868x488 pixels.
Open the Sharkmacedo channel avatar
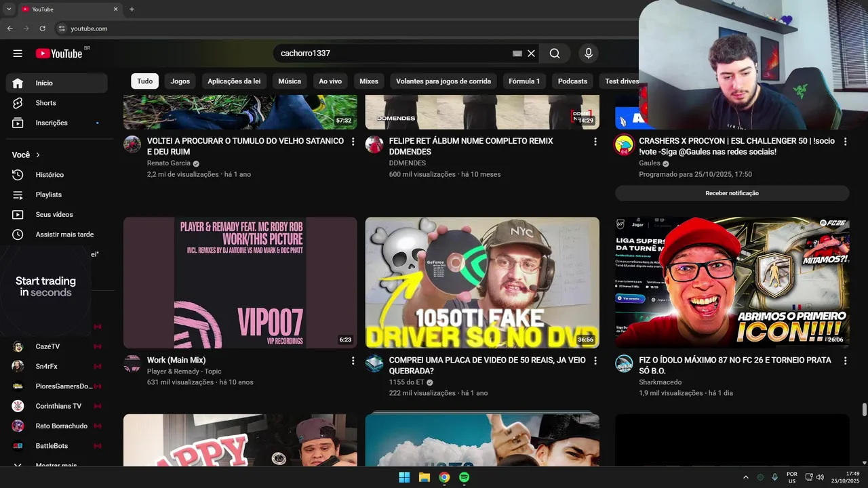624,364
